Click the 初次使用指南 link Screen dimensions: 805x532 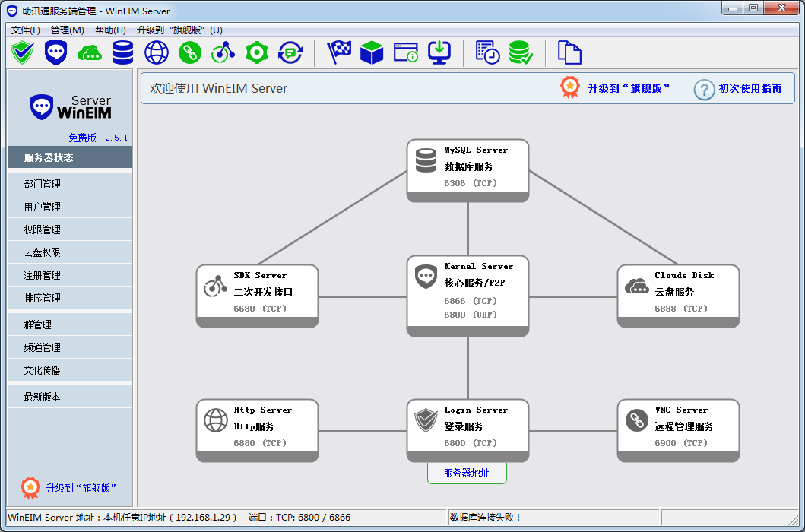coord(750,88)
